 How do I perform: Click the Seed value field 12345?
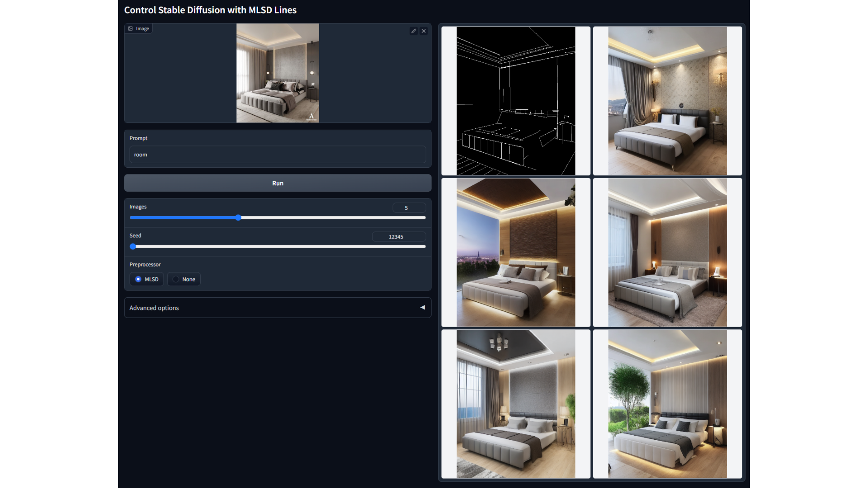point(398,237)
